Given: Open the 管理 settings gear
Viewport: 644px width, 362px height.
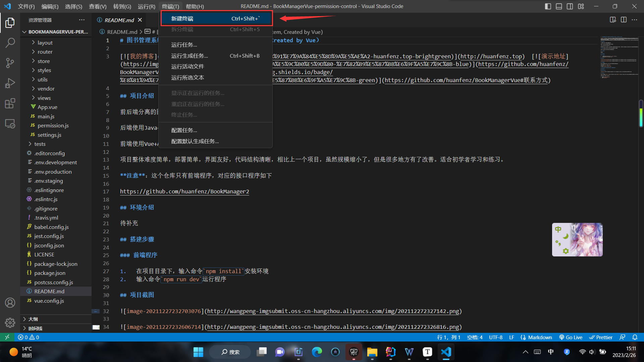Looking at the screenshot, I should [10, 322].
